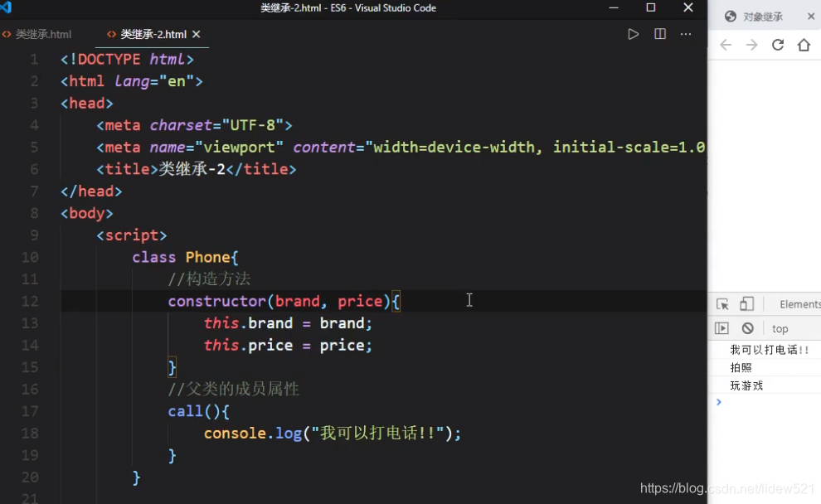Close the 类继承-2.html tab
821x504 pixels.
pyautogui.click(x=197, y=35)
